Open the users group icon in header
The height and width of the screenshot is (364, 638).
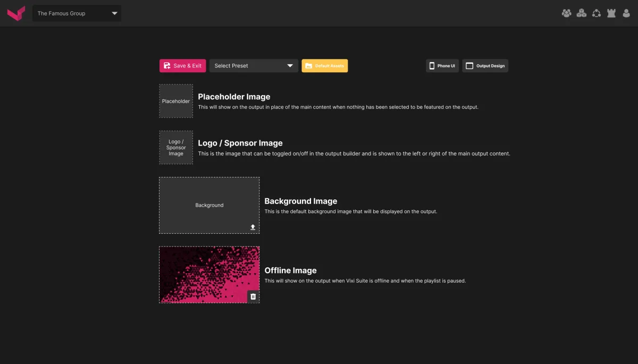click(567, 13)
